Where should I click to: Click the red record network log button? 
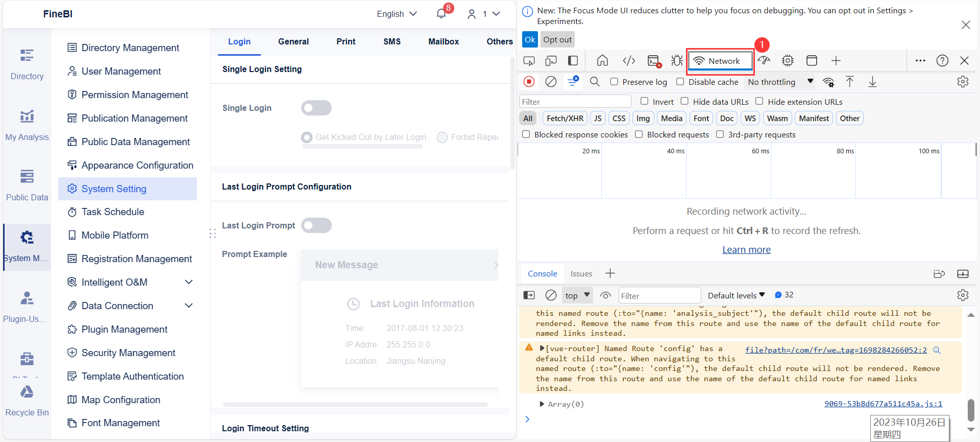[529, 82]
